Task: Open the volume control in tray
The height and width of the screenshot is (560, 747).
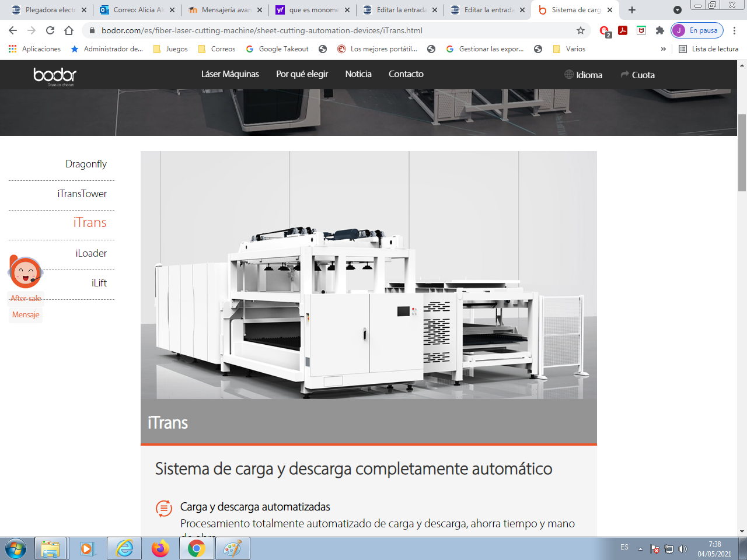Action: tap(683, 549)
